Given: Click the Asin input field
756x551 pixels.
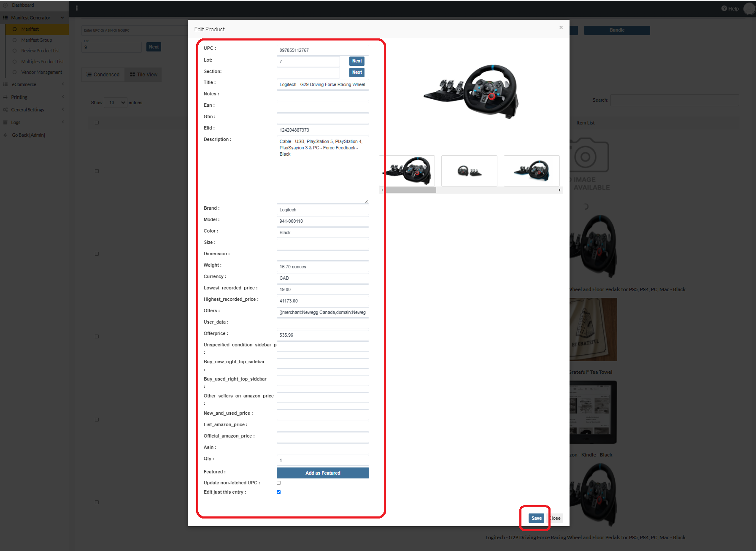Looking at the screenshot, I should pos(323,449).
